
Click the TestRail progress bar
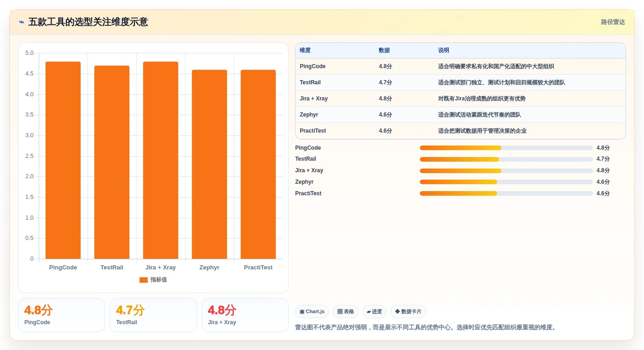pyautogui.click(x=506, y=159)
